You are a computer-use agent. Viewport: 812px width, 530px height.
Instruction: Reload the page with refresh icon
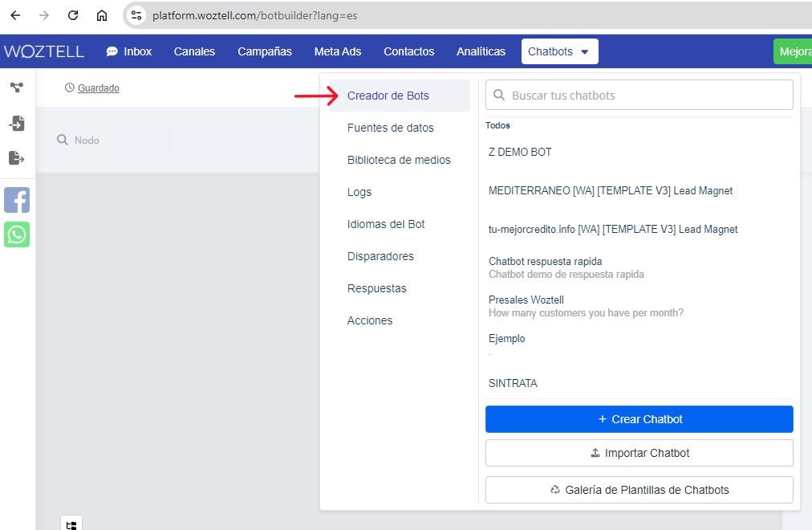pos(73,15)
